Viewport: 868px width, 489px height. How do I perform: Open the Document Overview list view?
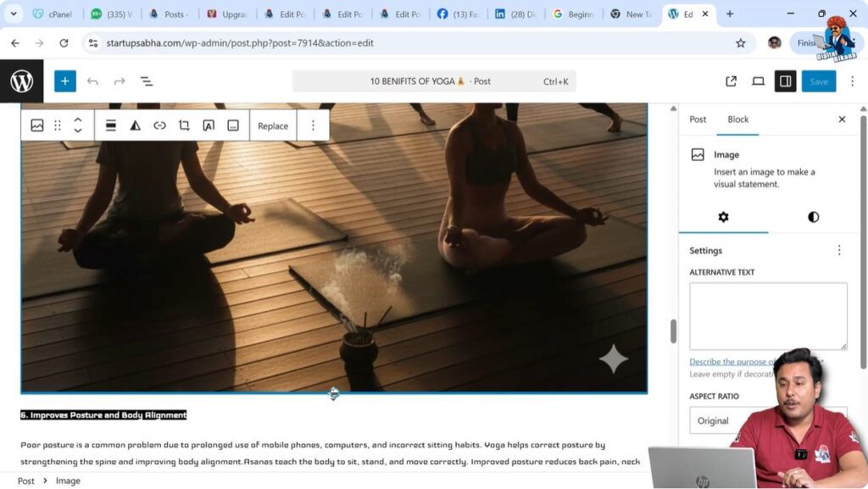[147, 81]
